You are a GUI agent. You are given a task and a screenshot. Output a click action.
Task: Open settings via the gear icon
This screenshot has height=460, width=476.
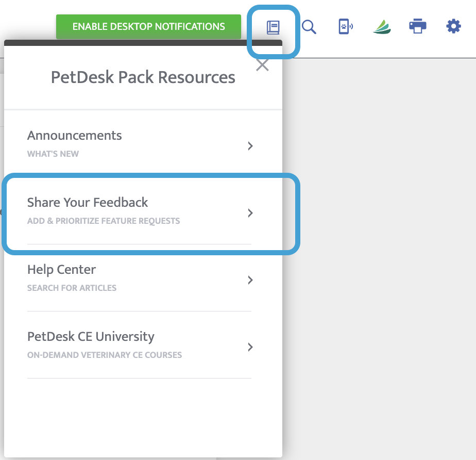pyautogui.click(x=453, y=26)
